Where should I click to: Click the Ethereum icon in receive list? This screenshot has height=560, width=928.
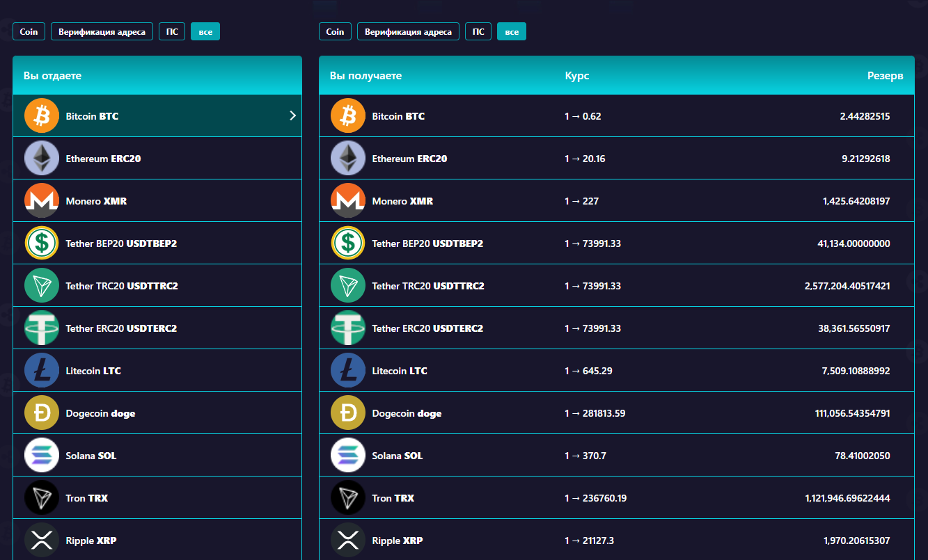click(x=347, y=159)
